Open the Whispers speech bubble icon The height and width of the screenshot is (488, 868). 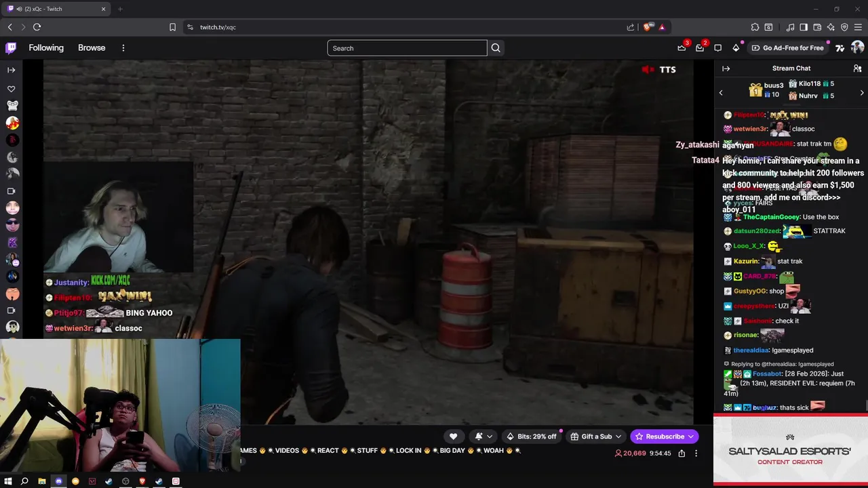tap(717, 48)
